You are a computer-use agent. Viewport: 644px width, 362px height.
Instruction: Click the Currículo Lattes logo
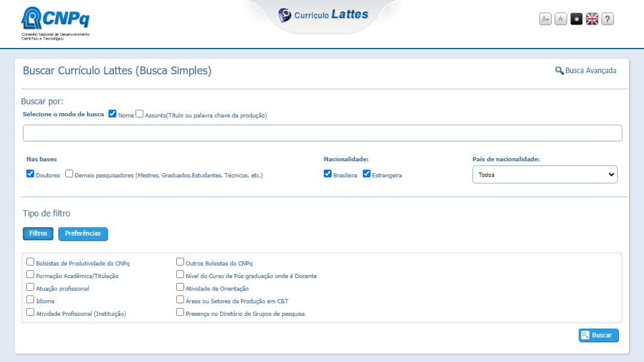pos(323,15)
